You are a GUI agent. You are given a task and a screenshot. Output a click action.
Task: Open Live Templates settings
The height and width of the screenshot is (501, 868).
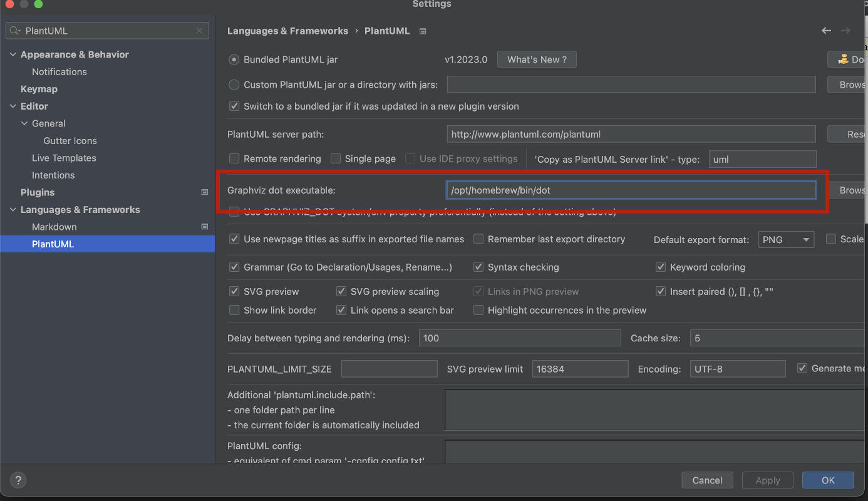click(64, 158)
